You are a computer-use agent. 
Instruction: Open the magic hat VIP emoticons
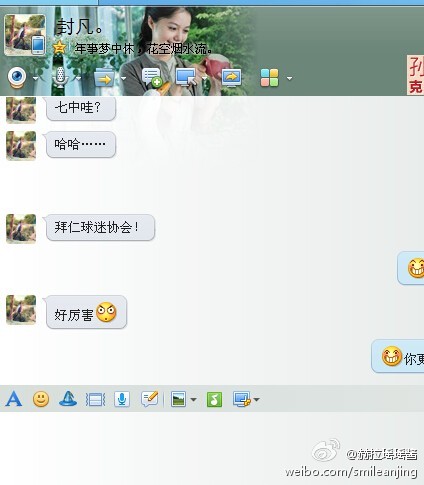[x=68, y=399]
